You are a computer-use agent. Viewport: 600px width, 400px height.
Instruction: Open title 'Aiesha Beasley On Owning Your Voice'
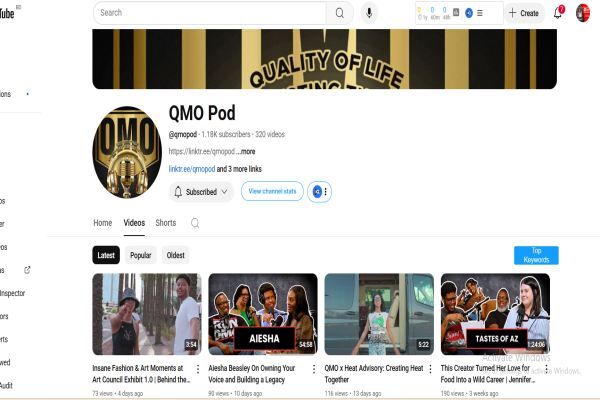point(252,374)
